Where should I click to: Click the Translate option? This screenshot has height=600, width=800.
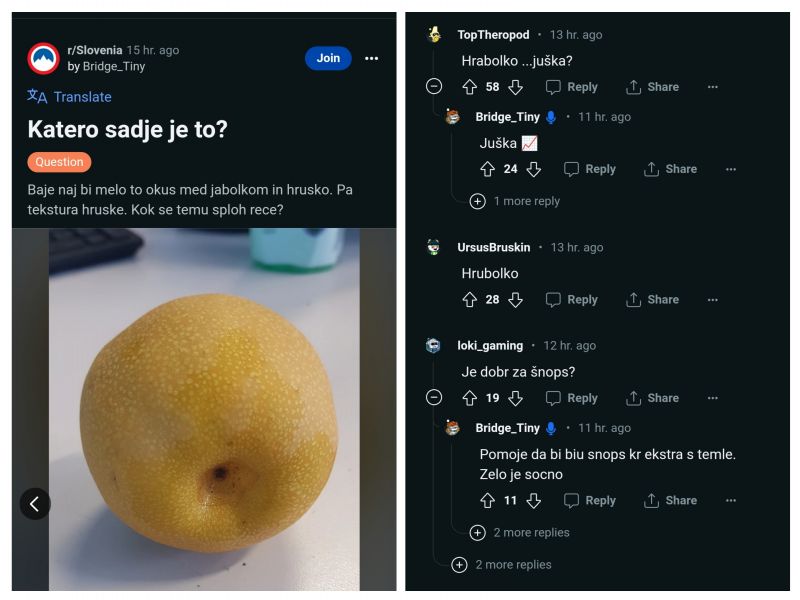69,97
